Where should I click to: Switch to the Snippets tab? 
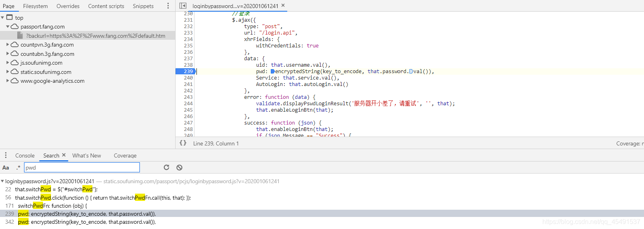click(x=143, y=6)
